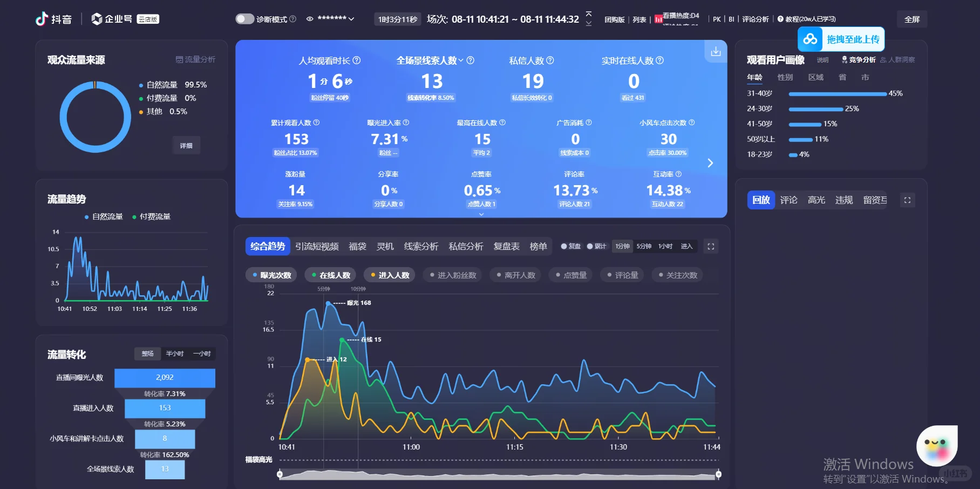Click the help icon beside 诊断模式
The image size is (980, 489).
(293, 19)
